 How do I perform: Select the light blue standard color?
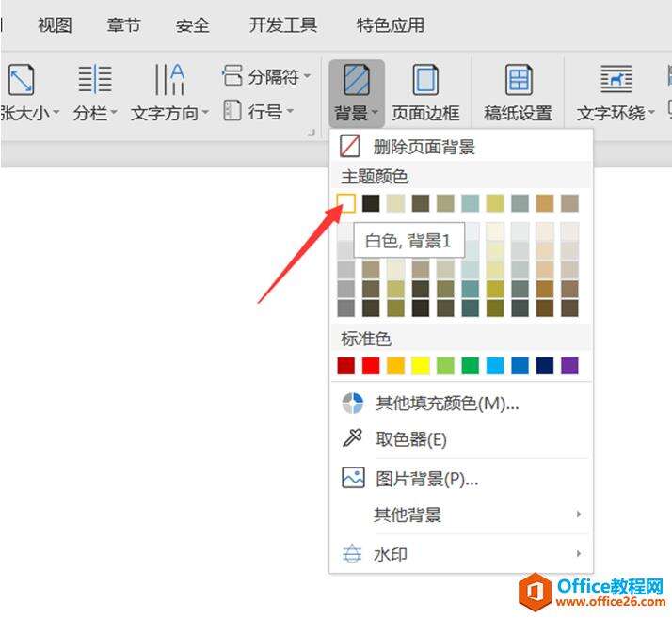click(x=495, y=366)
